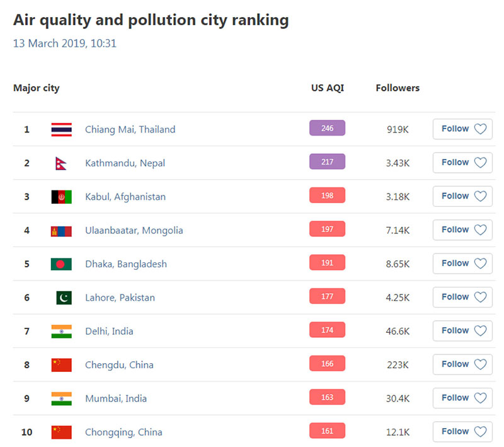The height and width of the screenshot is (447, 504).
Task: Toggle Follow for Kathmandu, Nepal
Action: tap(462, 163)
